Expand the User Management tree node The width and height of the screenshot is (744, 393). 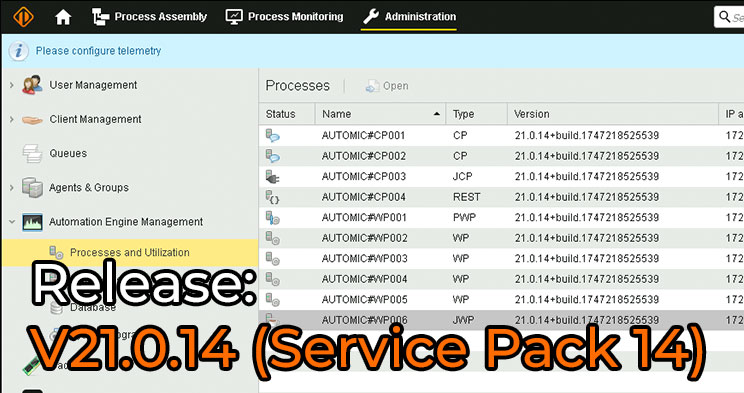pyautogui.click(x=11, y=85)
